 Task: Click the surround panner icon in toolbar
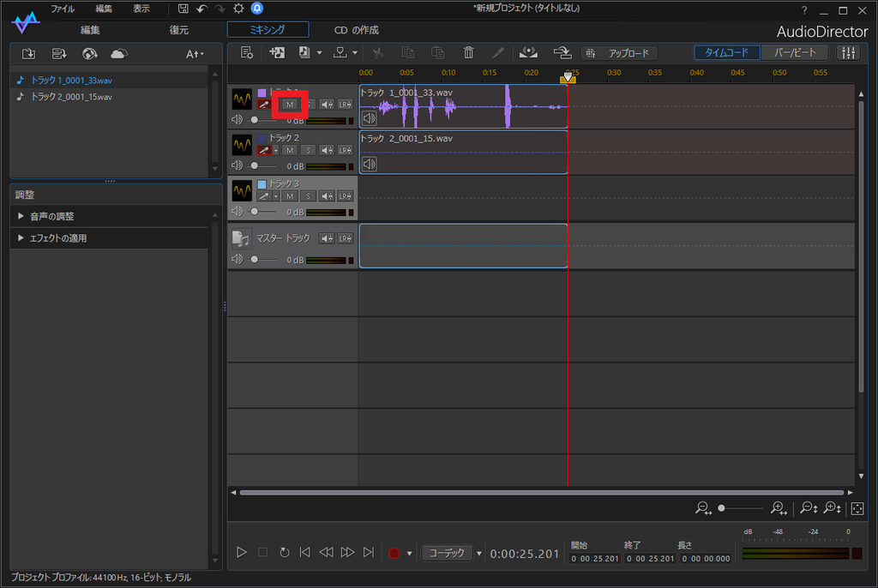[x=528, y=52]
